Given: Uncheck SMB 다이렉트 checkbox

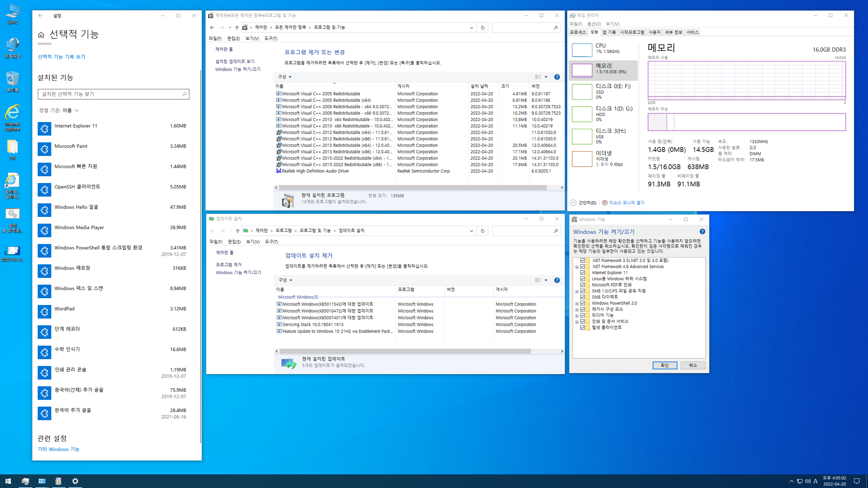Looking at the screenshot, I should [x=583, y=297].
